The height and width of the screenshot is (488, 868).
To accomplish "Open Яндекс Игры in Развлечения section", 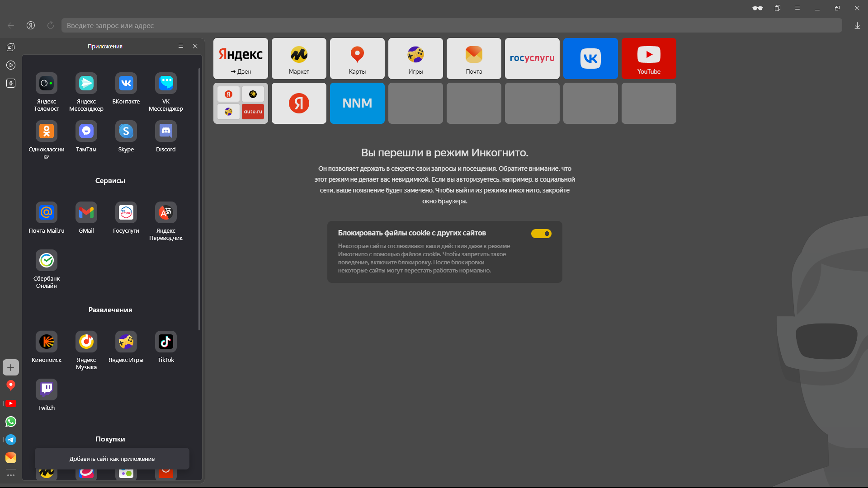I will pyautogui.click(x=126, y=347).
